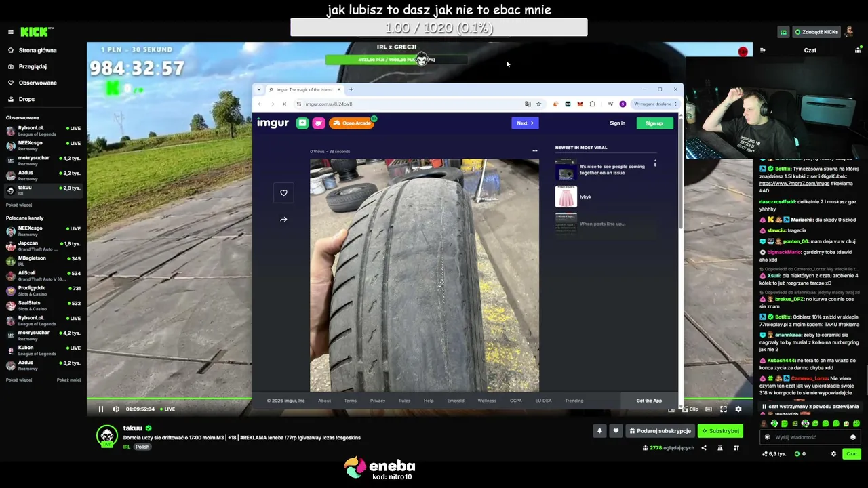Click the KICKs balance showing 0
This screenshot has height=488, width=868.
(x=800, y=454)
